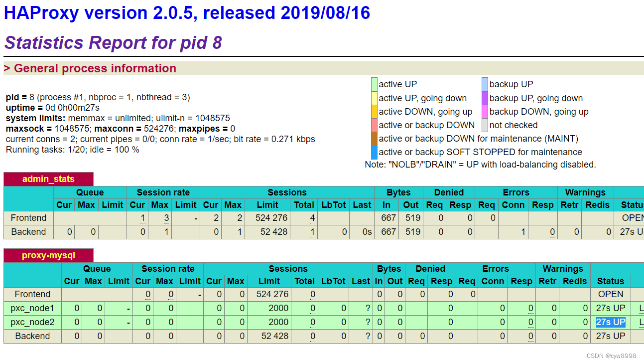This screenshot has height=364, width=644.
Task: Click the Session rate header in admin_stats
Action: 163,192
